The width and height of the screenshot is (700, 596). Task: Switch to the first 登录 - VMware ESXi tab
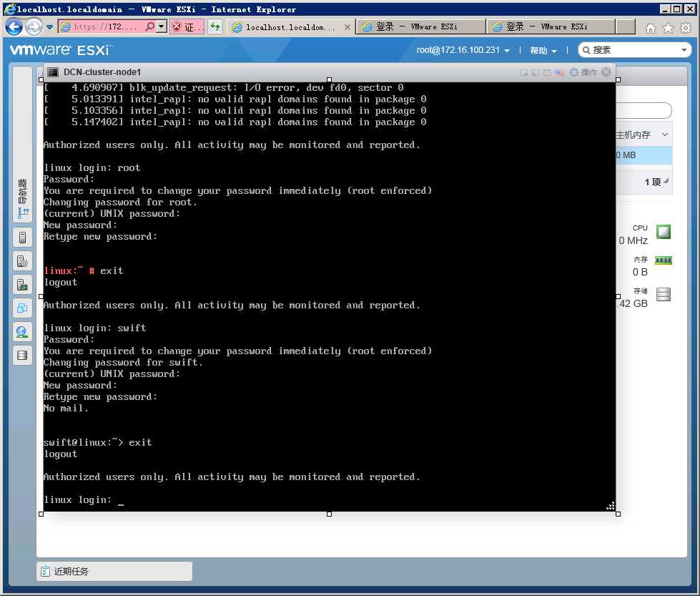coord(420,26)
